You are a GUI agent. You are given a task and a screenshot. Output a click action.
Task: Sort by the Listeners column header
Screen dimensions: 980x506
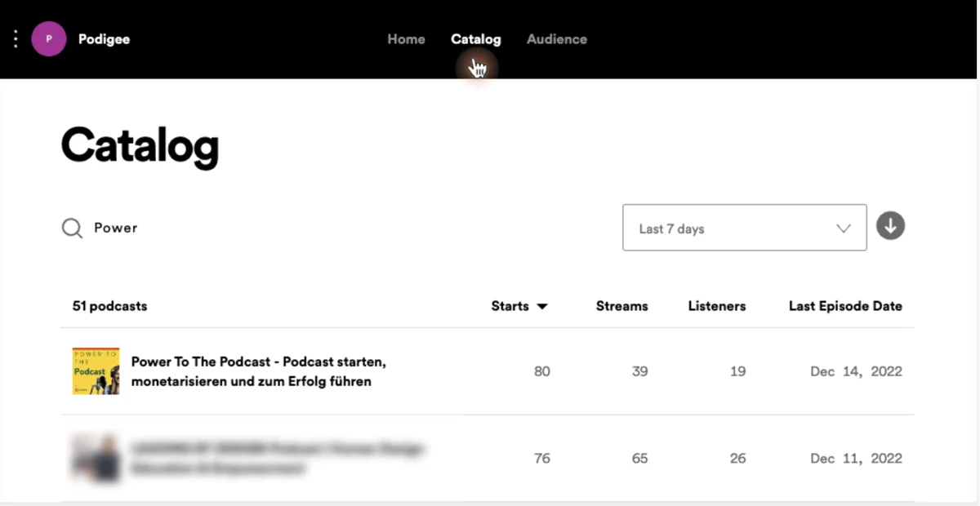point(717,306)
